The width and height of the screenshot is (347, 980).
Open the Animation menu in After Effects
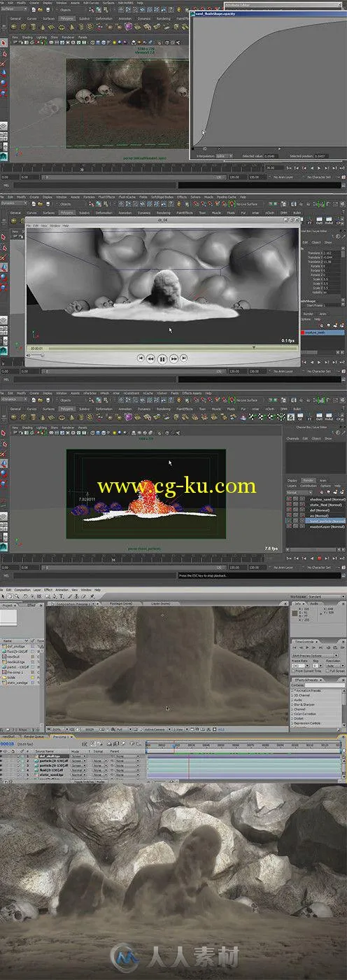[62, 590]
